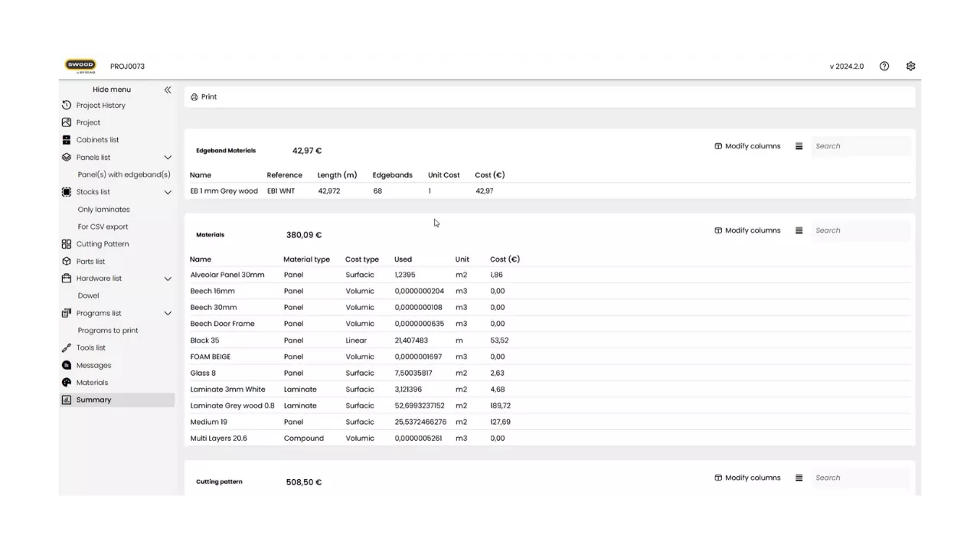Select For CSV export subitem

point(103,227)
